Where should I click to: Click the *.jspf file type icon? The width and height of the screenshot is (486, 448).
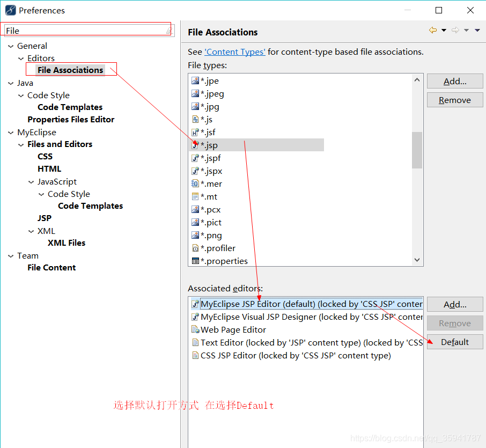(195, 158)
